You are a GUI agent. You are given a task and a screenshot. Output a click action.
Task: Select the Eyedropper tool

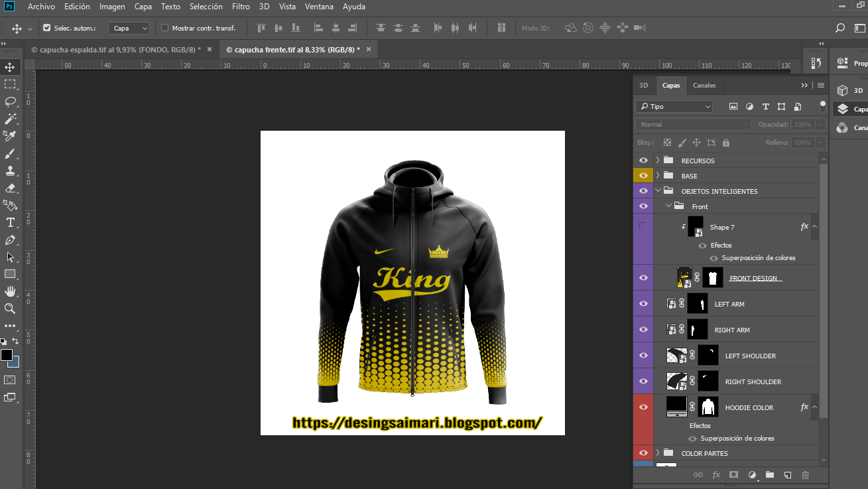click(x=10, y=136)
